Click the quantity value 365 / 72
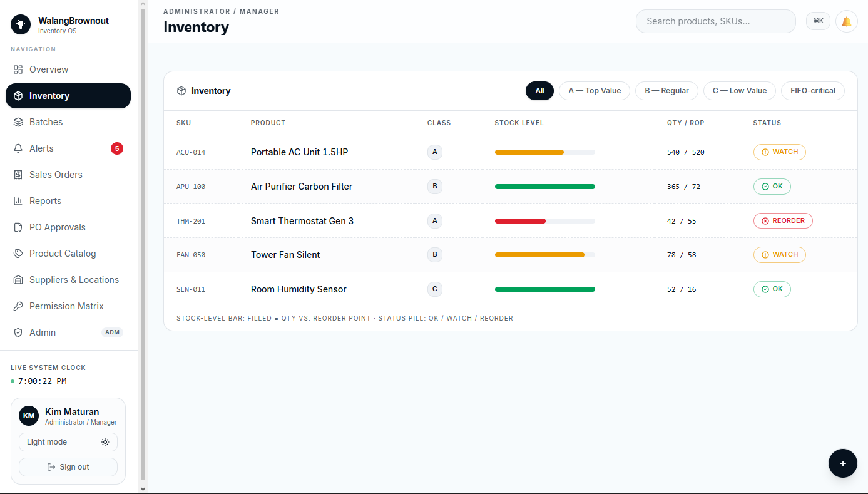Image resolution: width=868 pixels, height=494 pixels. coord(683,187)
